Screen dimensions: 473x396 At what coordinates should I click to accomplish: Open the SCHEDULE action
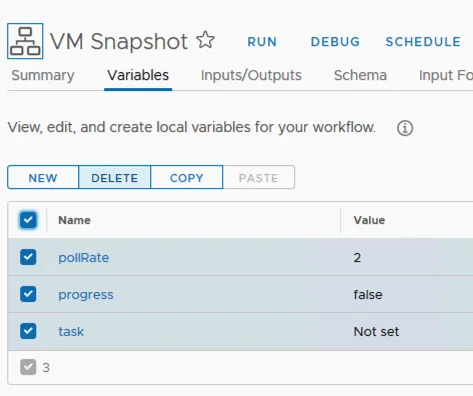(423, 42)
